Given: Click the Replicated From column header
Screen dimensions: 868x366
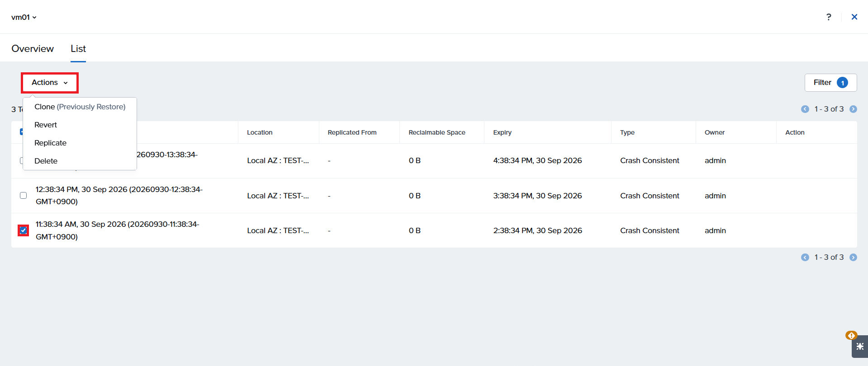Looking at the screenshot, I should tap(352, 132).
